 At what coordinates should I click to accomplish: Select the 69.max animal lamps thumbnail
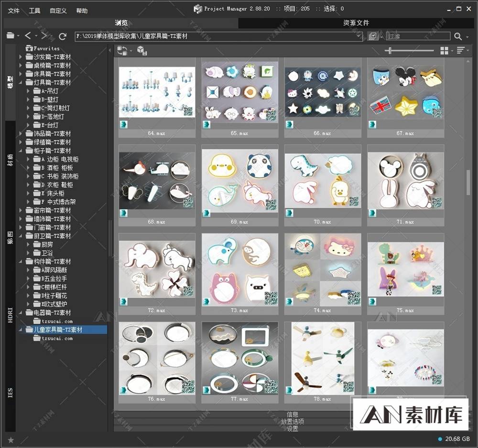click(239, 181)
